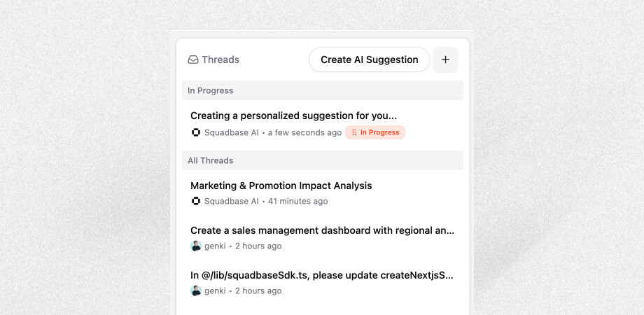Image resolution: width=644 pixels, height=315 pixels.
Task: Click genki's avatar on the squadbaseSdk.ts thread
Action: tap(196, 290)
